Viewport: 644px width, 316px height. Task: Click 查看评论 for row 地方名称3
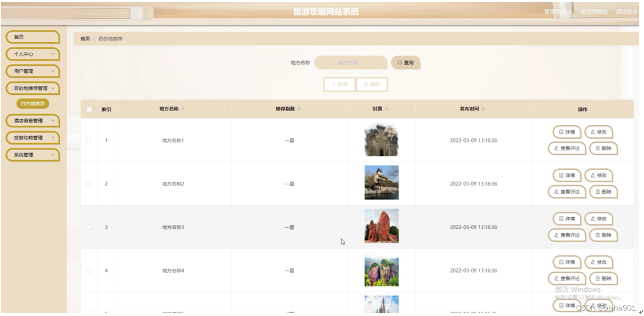tap(567, 235)
